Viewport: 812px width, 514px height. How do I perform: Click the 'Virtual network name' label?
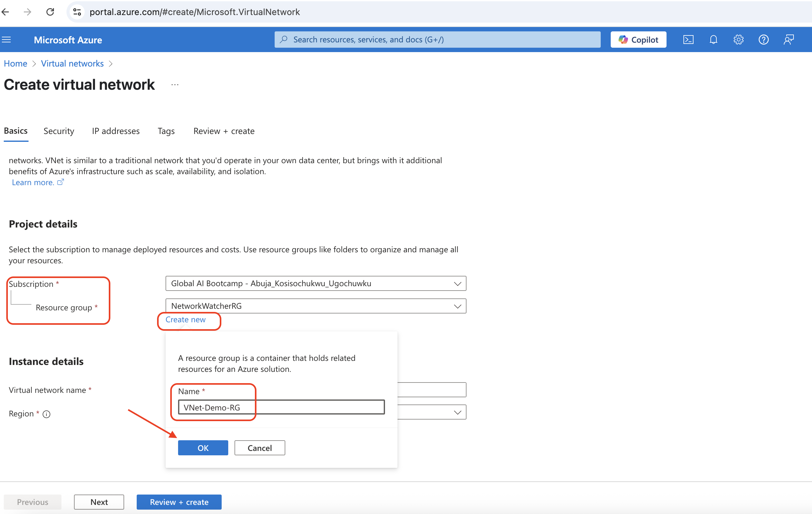(x=48, y=390)
